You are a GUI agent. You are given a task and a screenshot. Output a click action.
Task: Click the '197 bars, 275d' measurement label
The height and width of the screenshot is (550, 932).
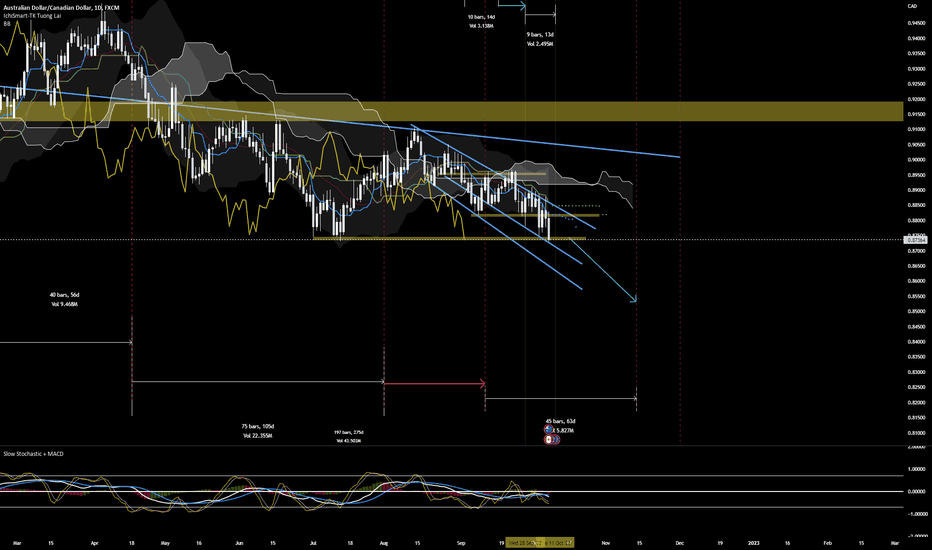pyautogui.click(x=348, y=432)
